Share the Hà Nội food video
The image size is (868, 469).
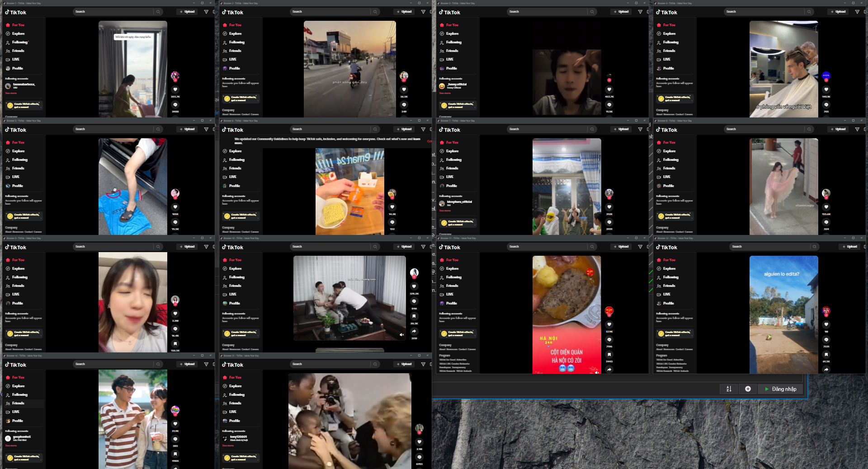(x=609, y=369)
